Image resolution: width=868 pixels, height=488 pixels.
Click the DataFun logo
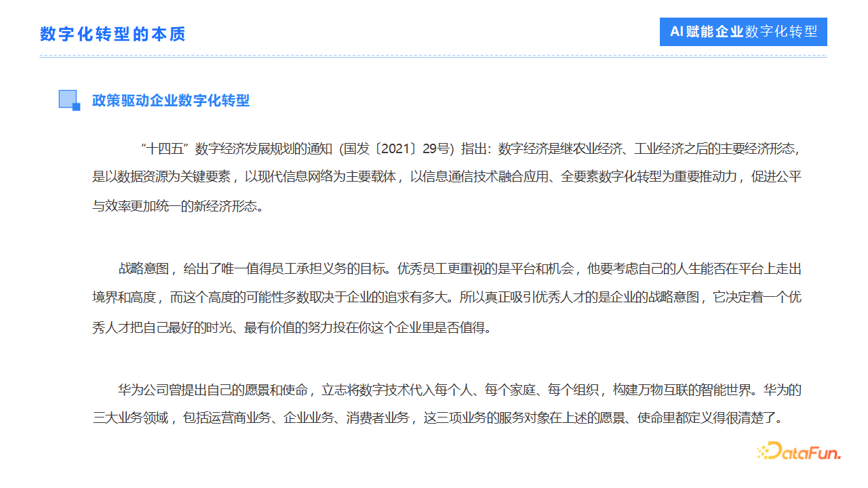coord(799,451)
